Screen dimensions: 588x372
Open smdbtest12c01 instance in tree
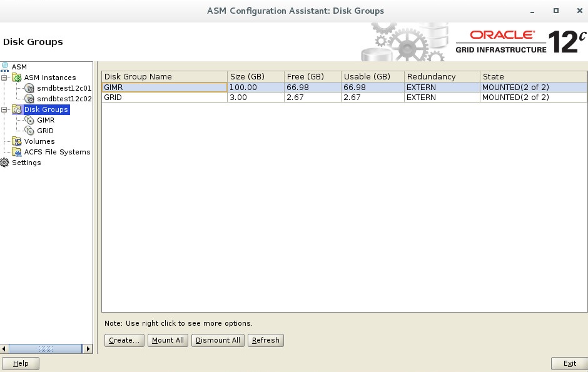(x=64, y=88)
